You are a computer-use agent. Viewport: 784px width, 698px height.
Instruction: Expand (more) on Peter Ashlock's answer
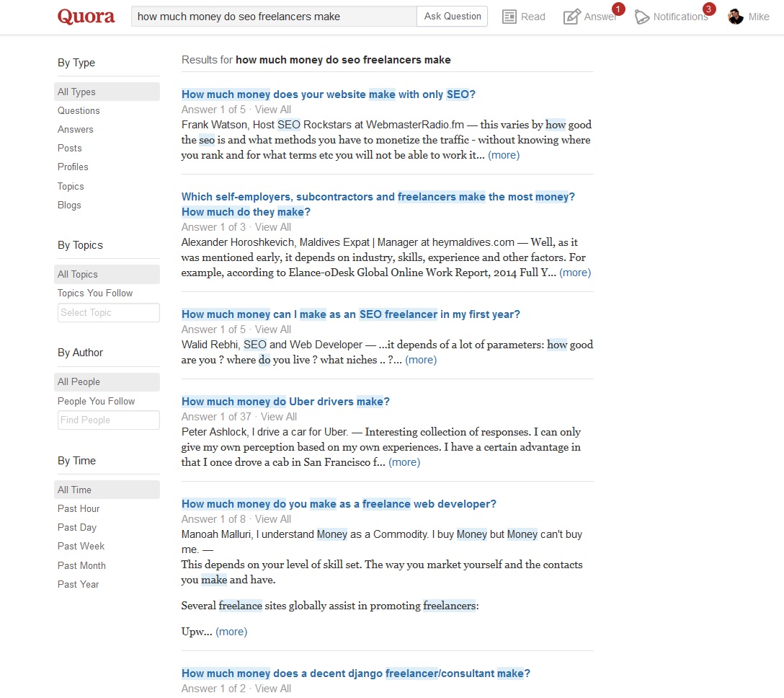coord(404,462)
